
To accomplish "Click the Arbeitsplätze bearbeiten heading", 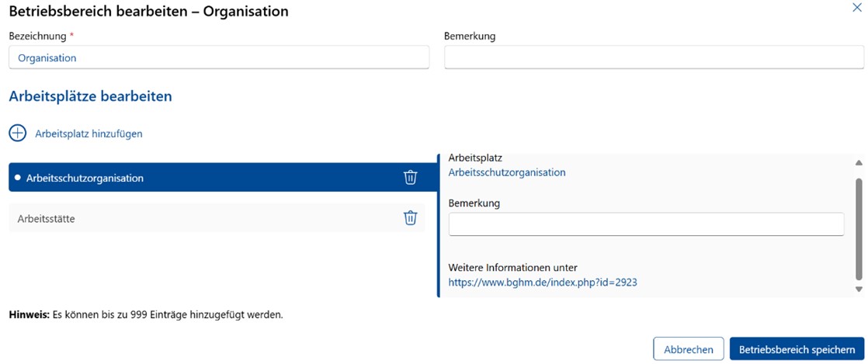I will coord(90,96).
